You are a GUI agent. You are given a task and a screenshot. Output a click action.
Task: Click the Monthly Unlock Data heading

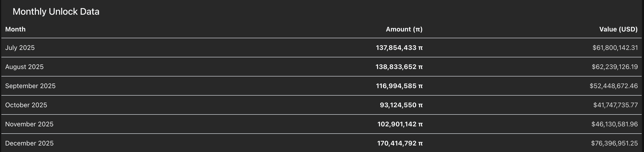pyautogui.click(x=56, y=12)
